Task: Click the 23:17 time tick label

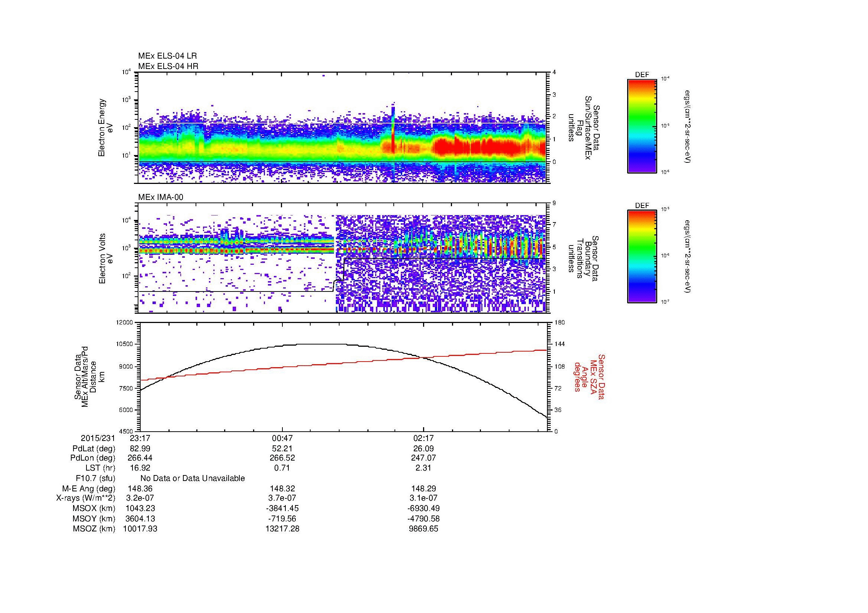Action: [140, 438]
